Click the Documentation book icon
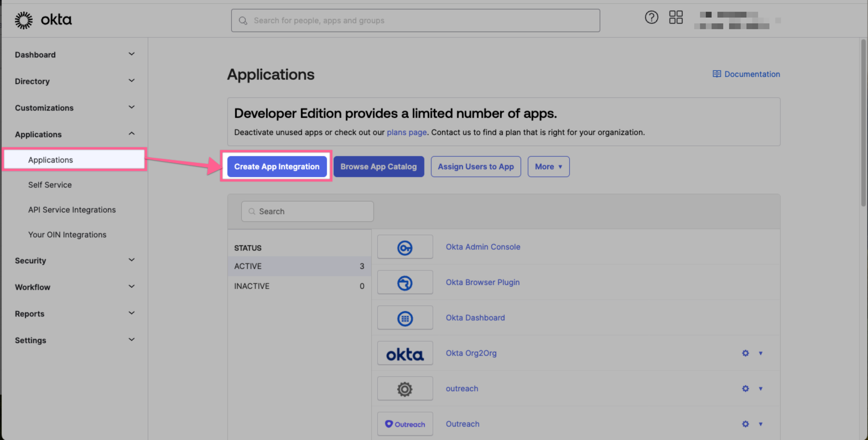 click(x=717, y=74)
